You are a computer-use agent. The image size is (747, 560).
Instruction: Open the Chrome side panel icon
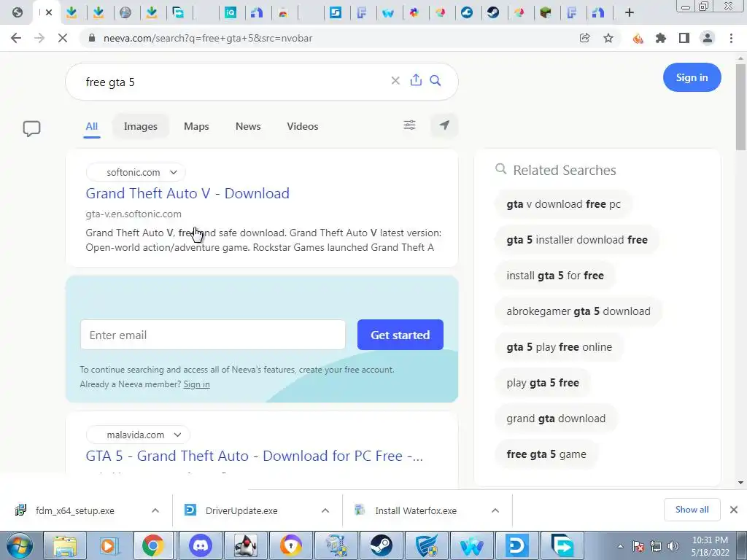click(x=684, y=38)
